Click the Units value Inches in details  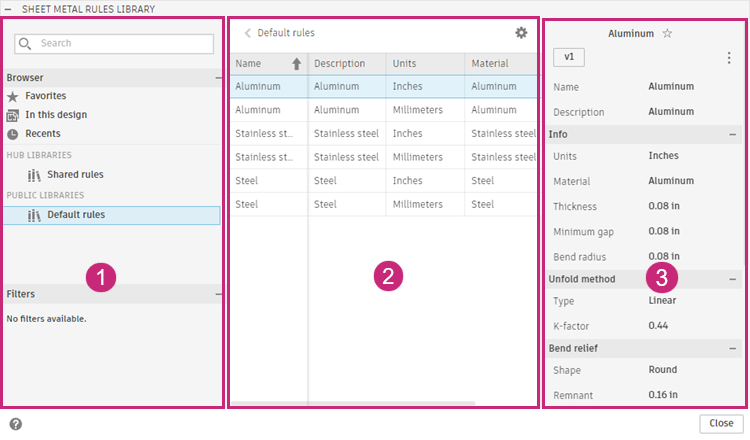(x=663, y=156)
